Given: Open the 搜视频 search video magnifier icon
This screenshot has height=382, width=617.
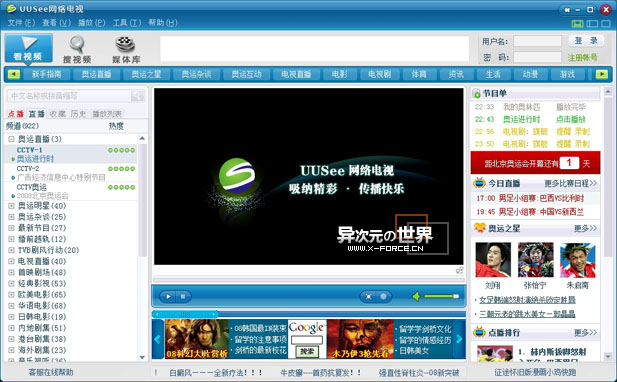Looking at the screenshot, I should tap(77, 49).
